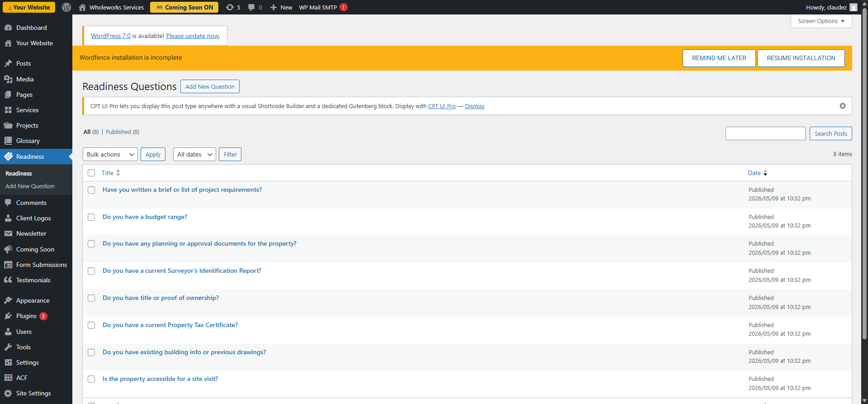Open the ACF menu item
Screen dimensions: 868x404
[x=22, y=378]
